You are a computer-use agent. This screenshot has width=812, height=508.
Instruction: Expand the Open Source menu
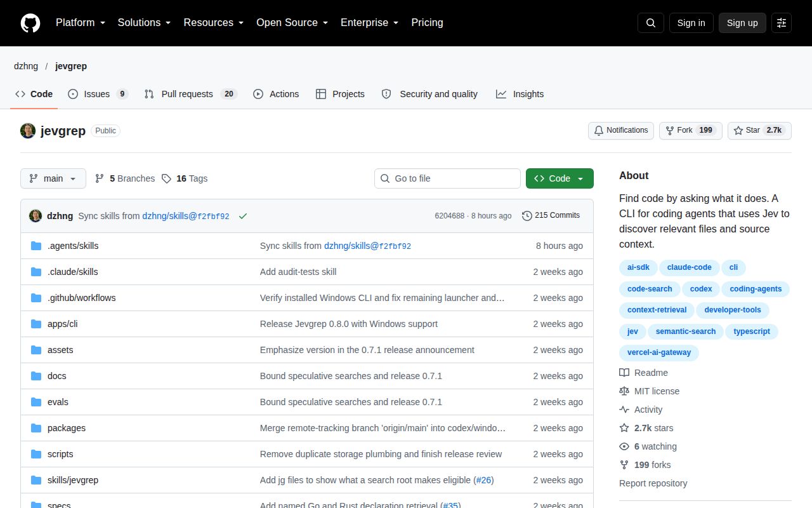coord(292,23)
